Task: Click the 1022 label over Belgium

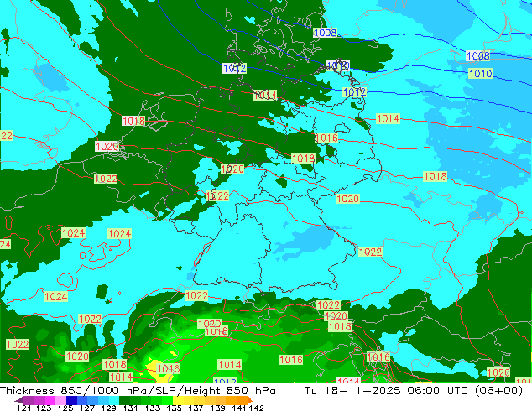Action: [106, 179]
